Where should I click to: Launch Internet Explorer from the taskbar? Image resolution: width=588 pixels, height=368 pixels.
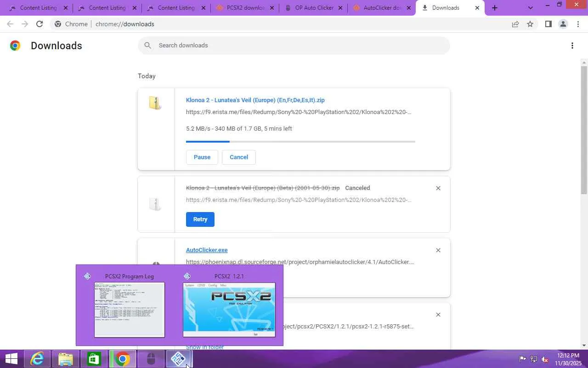tap(37, 359)
